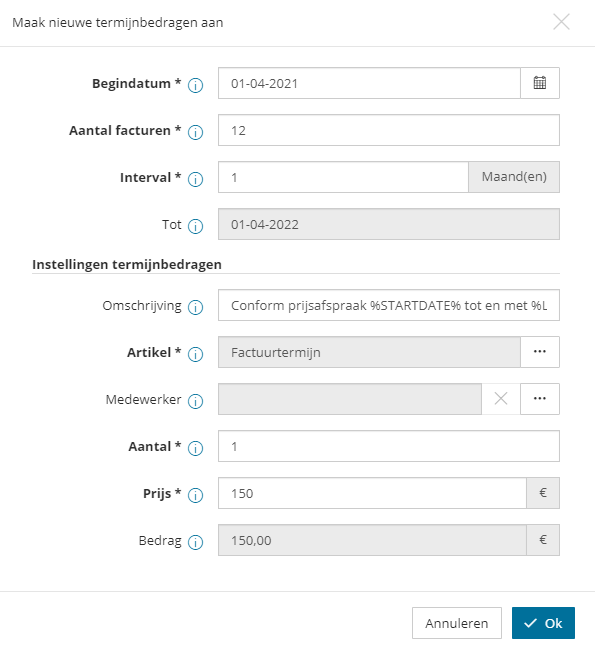Show info icon next to Medewerker

tap(195, 401)
